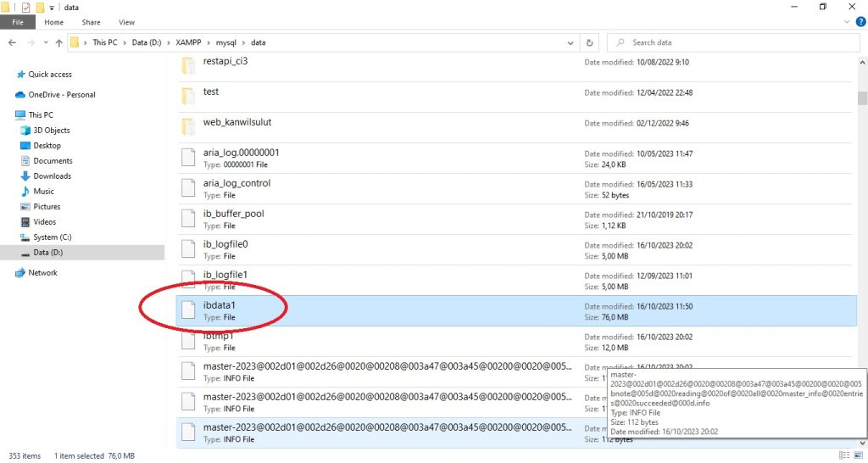868x463 pixels.
Task: Open the View ribbon tab
Action: [x=126, y=22]
